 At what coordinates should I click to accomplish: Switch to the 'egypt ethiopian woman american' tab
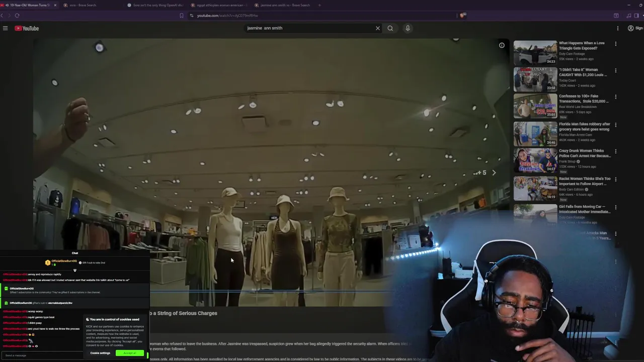point(219,5)
